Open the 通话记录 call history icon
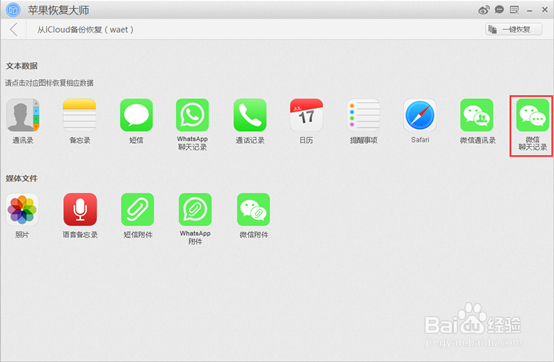The width and height of the screenshot is (554, 362). (250, 115)
